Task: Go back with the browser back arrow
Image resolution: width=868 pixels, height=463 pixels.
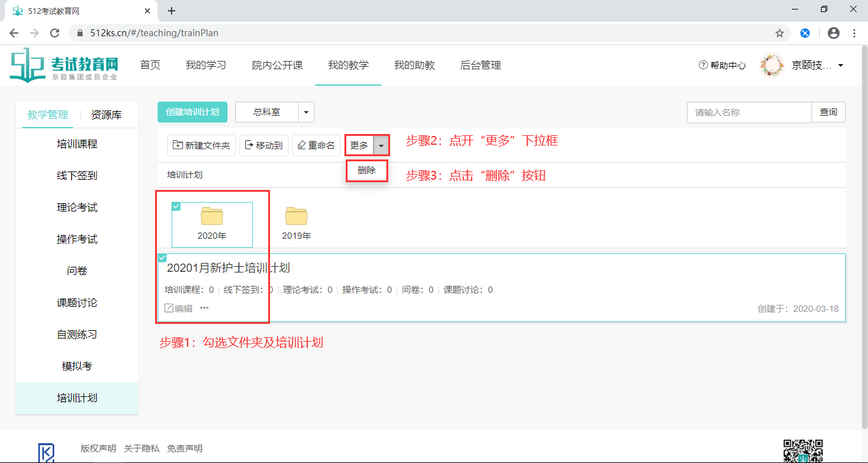Action: (14, 33)
